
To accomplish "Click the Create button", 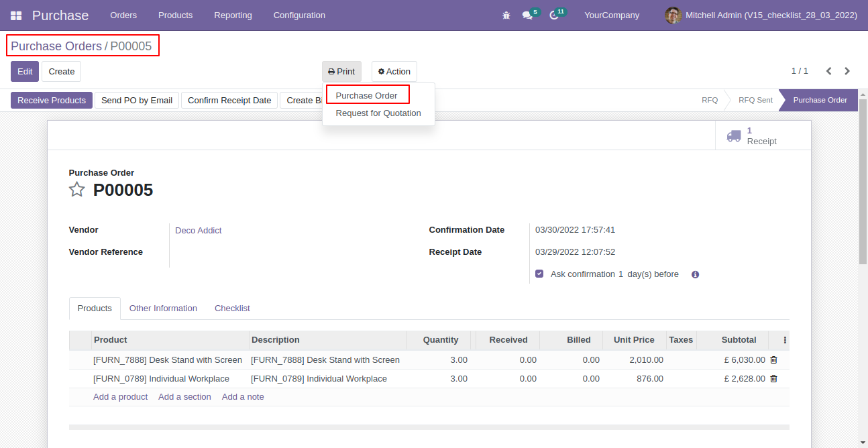I will tap(62, 72).
